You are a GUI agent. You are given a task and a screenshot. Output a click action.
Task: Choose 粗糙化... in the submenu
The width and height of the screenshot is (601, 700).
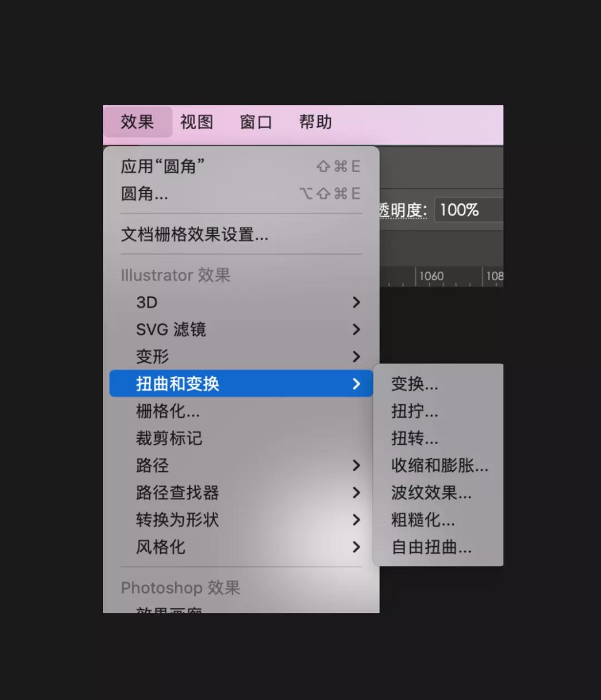coord(439,520)
